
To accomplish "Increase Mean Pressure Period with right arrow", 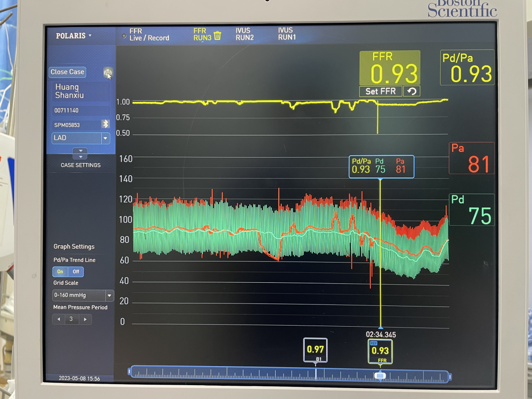I will click(85, 319).
